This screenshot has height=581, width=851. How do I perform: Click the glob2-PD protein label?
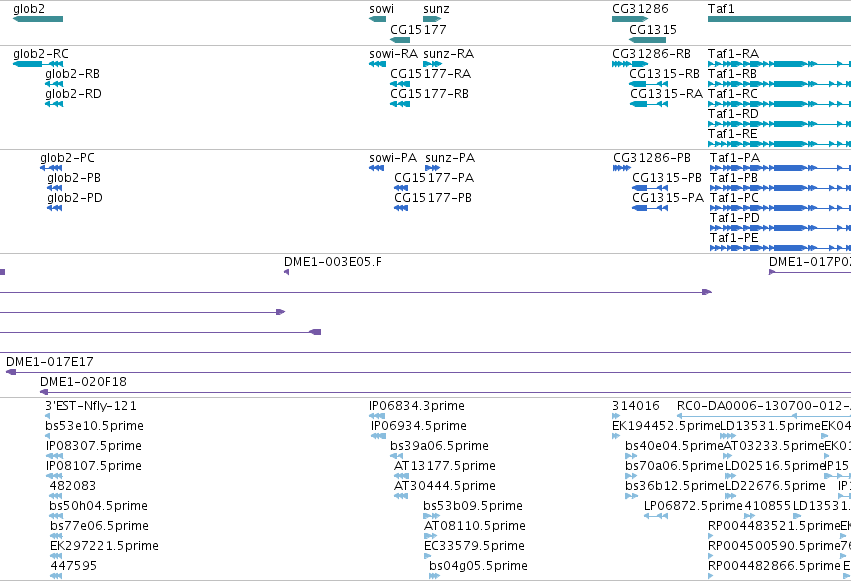[x=75, y=198]
